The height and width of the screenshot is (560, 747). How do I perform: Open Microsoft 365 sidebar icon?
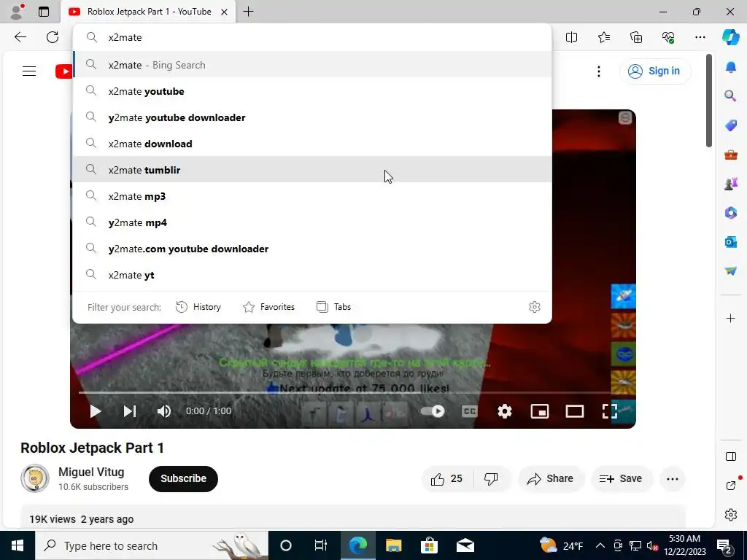pyautogui.click(x=730, y=213)
